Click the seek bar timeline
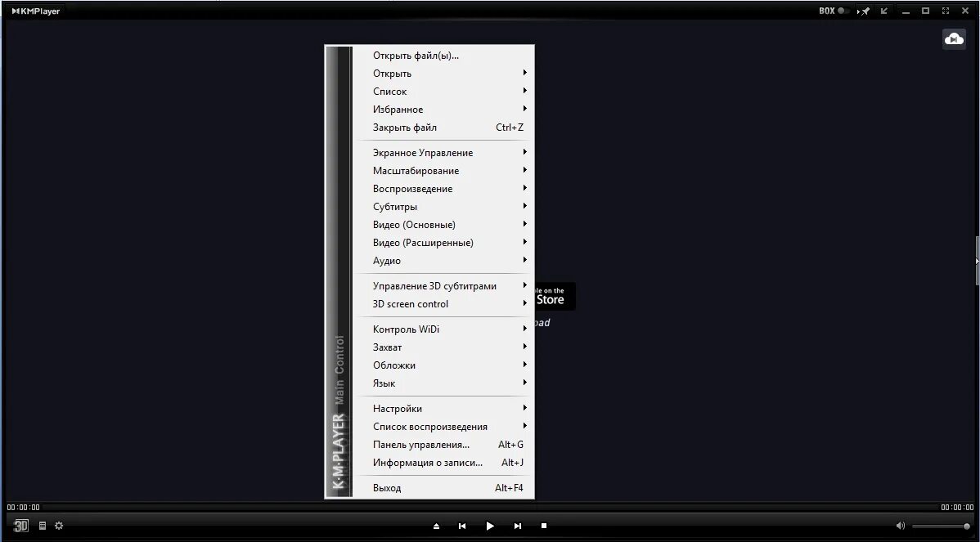 point(490,508)
